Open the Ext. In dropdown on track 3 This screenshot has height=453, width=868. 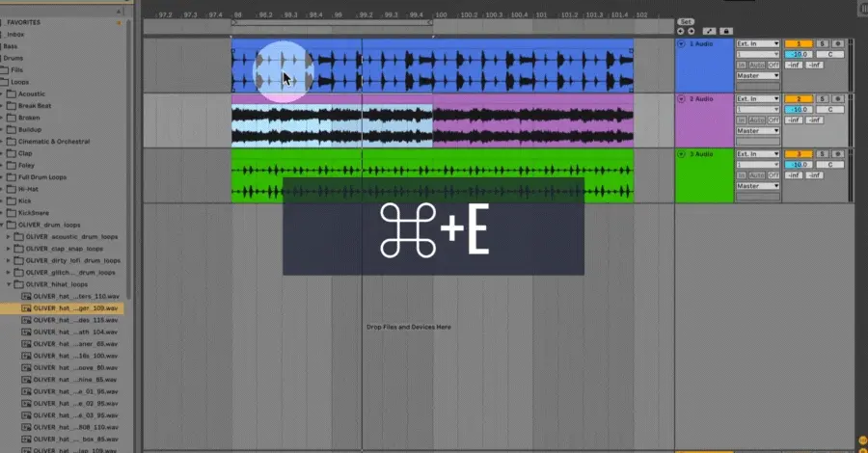[x=757, y=154]
